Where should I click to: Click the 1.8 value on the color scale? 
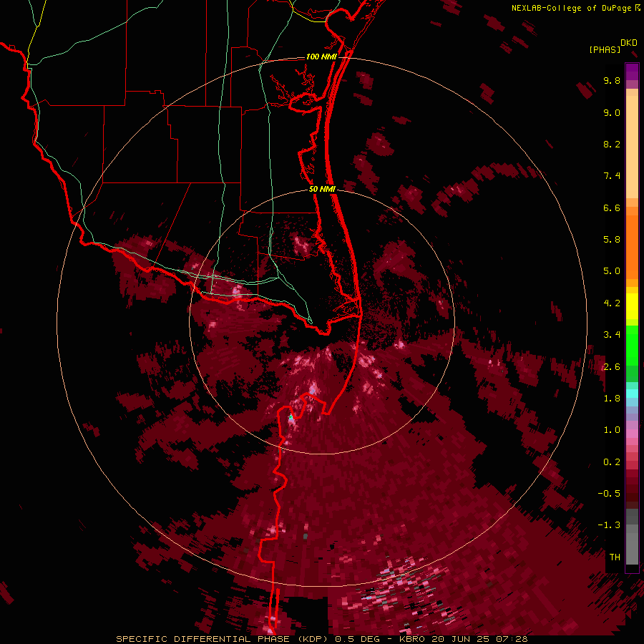(x=612, y=399)
